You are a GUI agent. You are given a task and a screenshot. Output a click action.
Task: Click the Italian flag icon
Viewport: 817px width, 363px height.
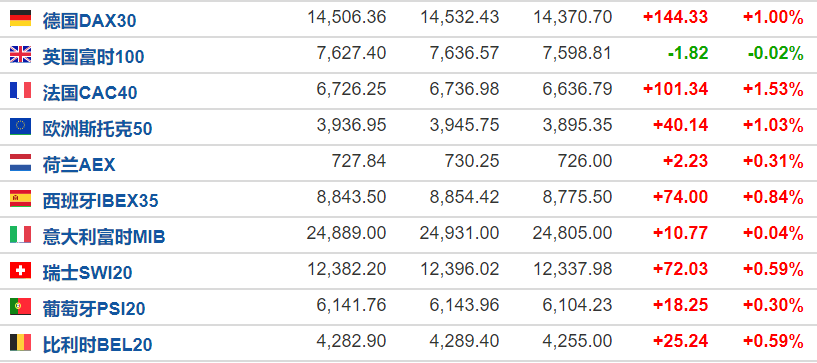tap(20, 235)
